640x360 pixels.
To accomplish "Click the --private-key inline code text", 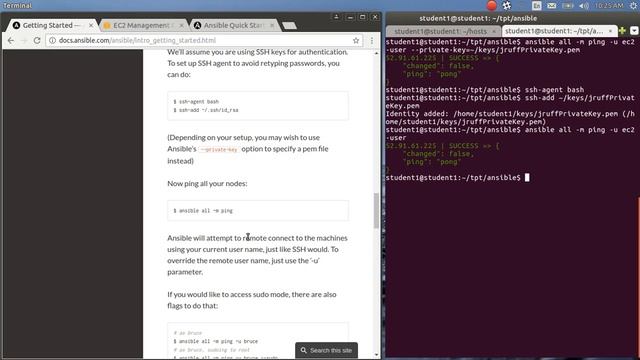I will click(219, 150).
